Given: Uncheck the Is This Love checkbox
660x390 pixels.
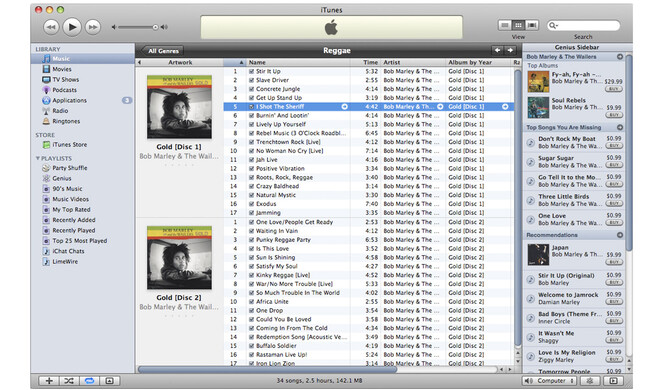Looking at the screenshot, I should pos(251,249).
